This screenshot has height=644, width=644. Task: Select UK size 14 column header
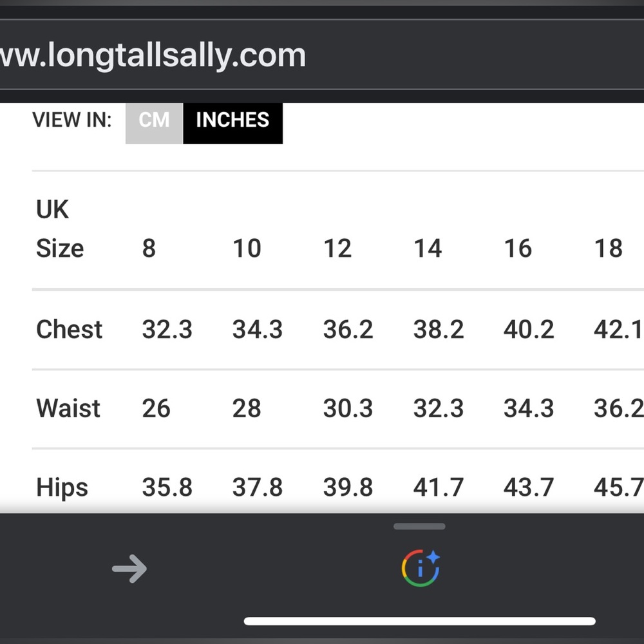coord(428,248)
